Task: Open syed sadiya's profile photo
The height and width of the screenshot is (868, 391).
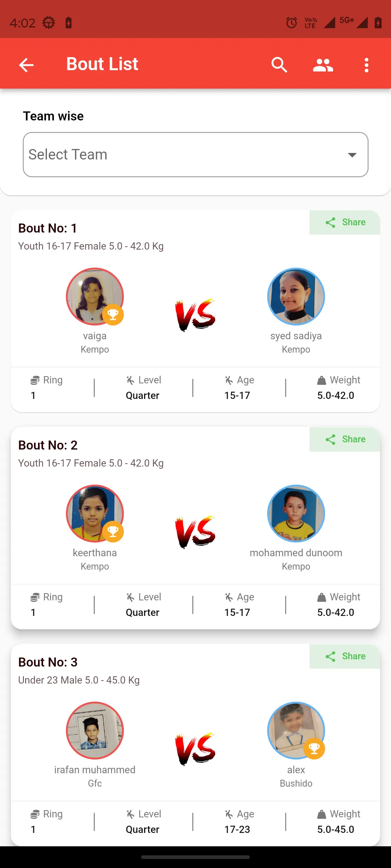Action: [296, 297]
